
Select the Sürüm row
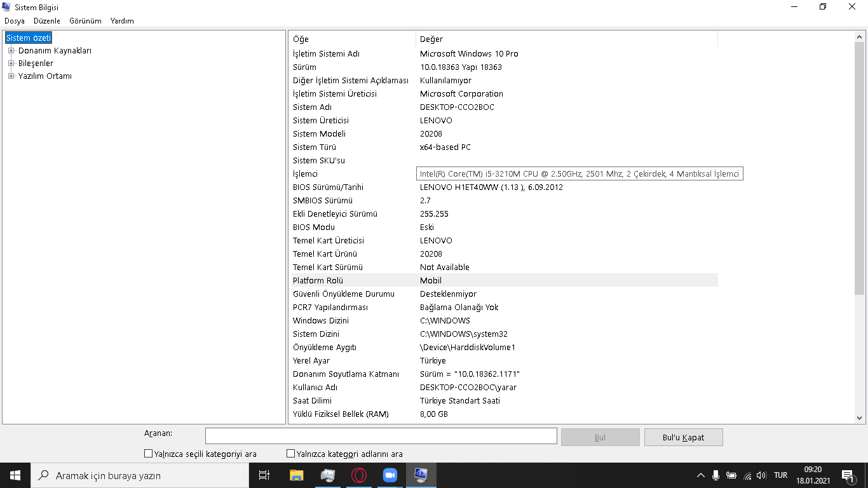[x=504, y=67]
